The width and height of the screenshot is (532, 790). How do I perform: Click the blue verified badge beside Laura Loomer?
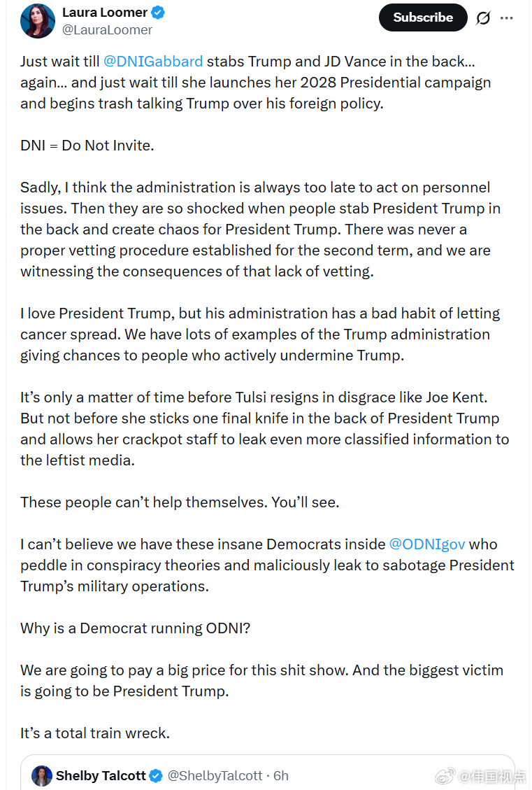coord(158,13)
